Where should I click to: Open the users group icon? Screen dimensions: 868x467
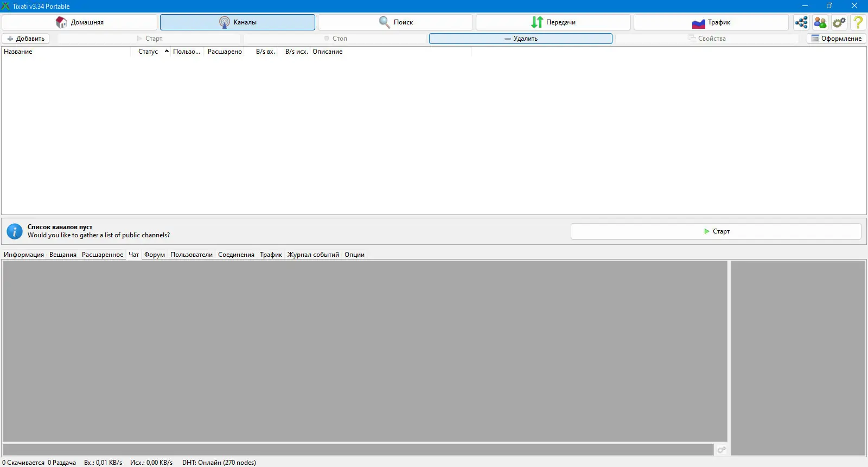click(x=820, y=22)
